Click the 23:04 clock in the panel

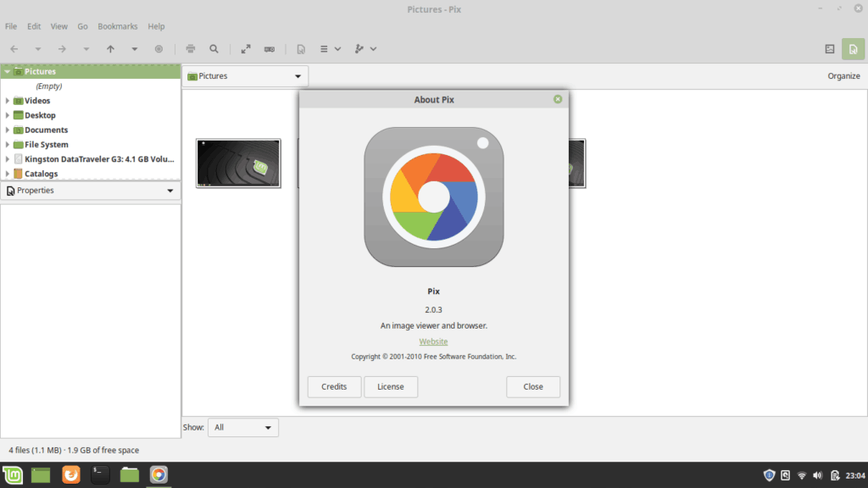[x=855, y=475]
